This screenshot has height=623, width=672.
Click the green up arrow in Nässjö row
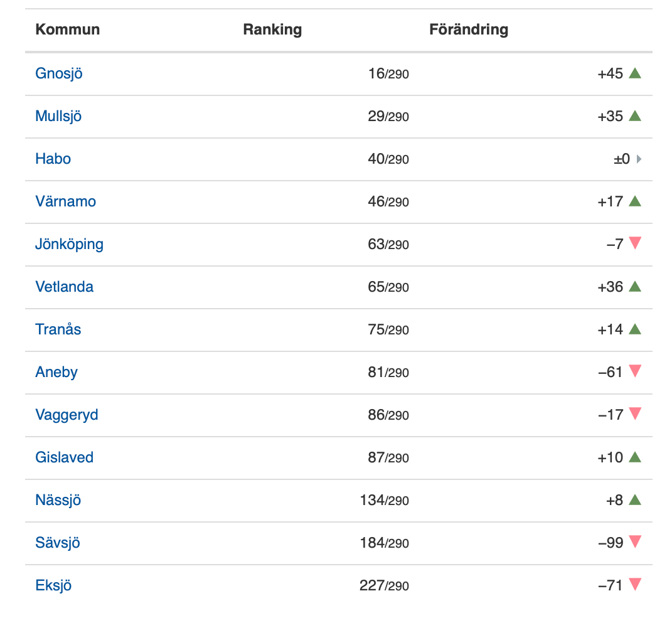(634, 500)
